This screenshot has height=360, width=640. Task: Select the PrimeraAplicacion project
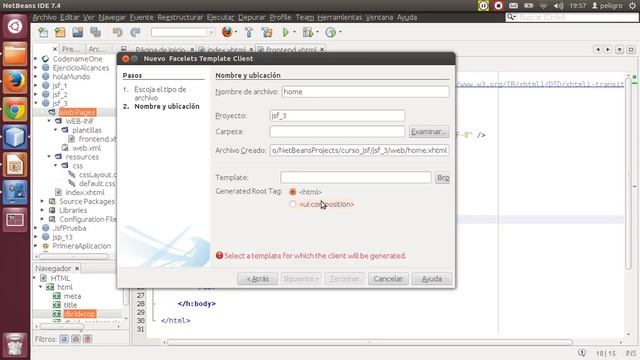pyautogui.click(x=82, y=246)
